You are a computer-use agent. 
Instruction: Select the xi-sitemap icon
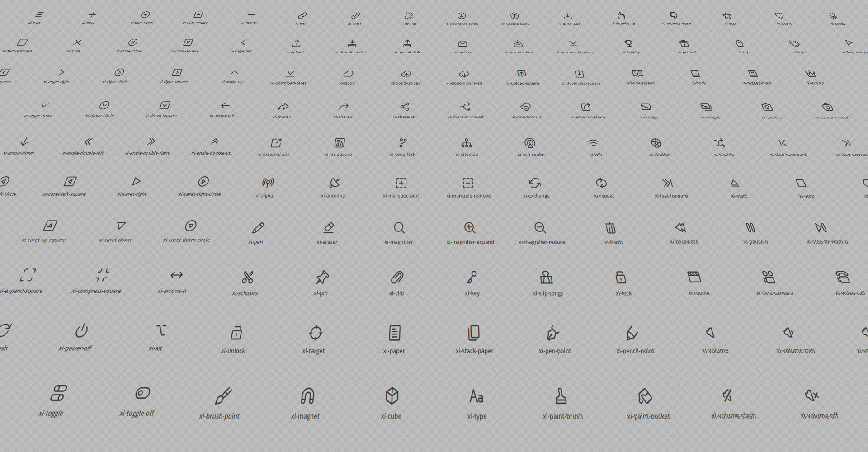(467, 143)
